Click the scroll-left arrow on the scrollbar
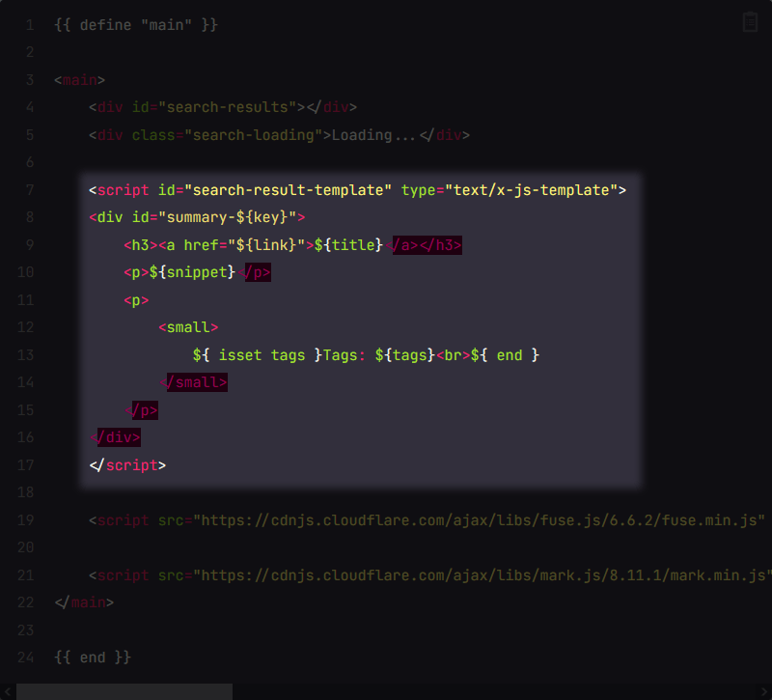 (8, 691)
